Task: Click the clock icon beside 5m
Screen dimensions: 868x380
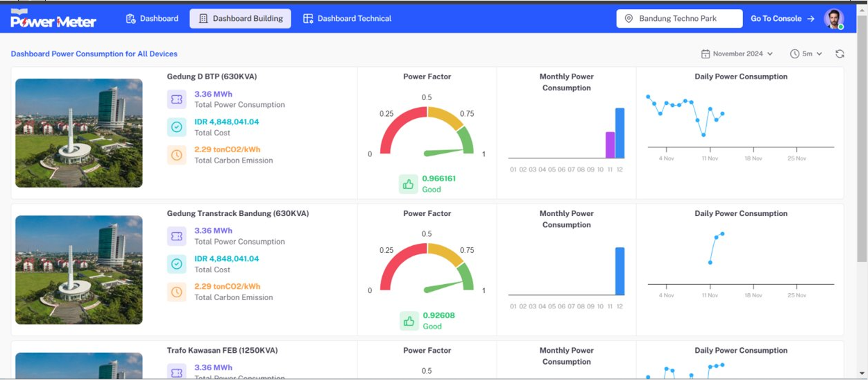Action: (794, 53)
